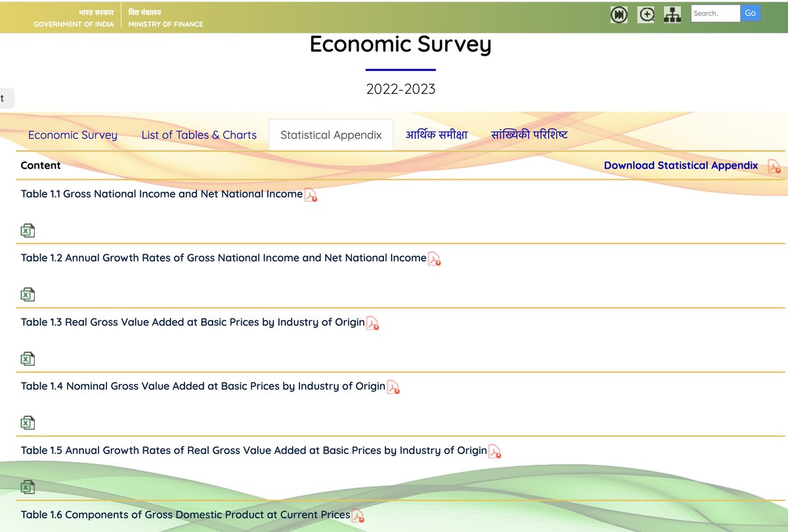Image resolution: width=788 pixels, height=532 pixels.
Task: Select the Statistical Appendix tab
Action: pos(330,135)
